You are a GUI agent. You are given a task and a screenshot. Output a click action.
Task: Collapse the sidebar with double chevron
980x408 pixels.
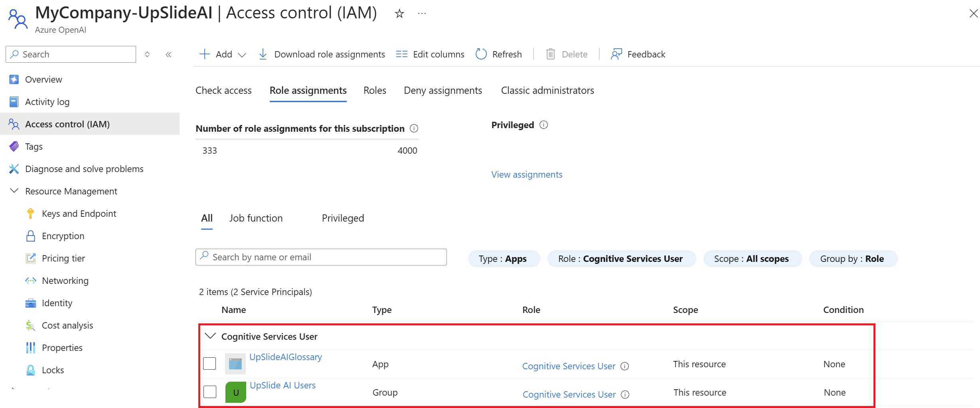tap(168, 54)
